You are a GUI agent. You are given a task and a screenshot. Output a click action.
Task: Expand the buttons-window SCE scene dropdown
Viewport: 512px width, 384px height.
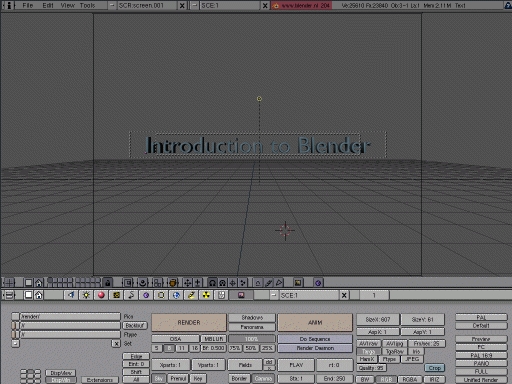tap(274, 295)
